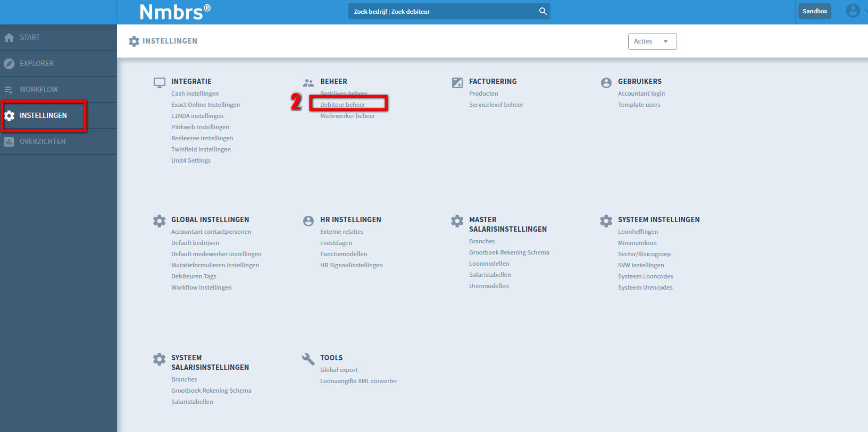This screenshot has height=432, width=868.
Task: Open Reeleezee instellingen
Action: (202, 138)
